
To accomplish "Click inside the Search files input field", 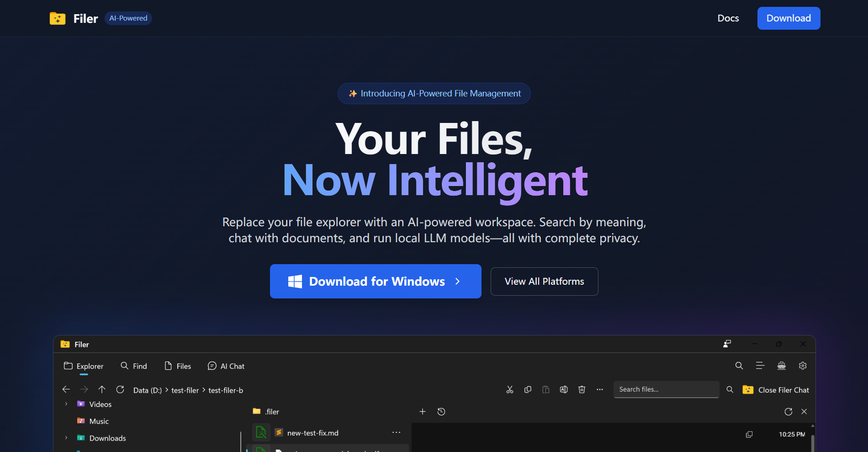I will coord(666,389).
